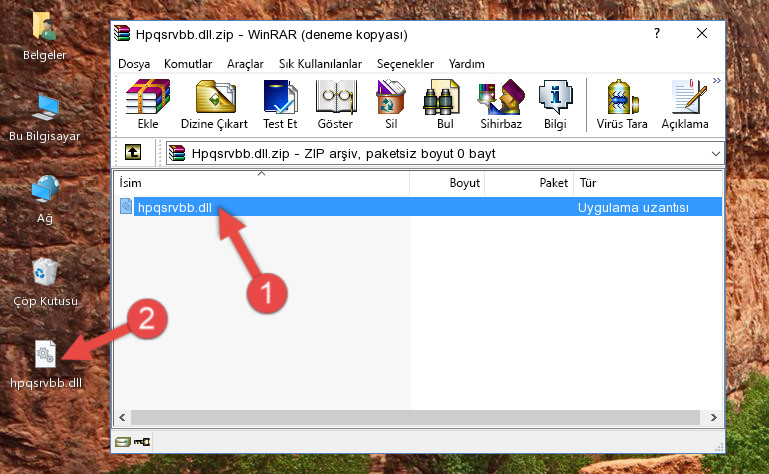Run Test Et on the archive
769x474 pixels.
280,105
